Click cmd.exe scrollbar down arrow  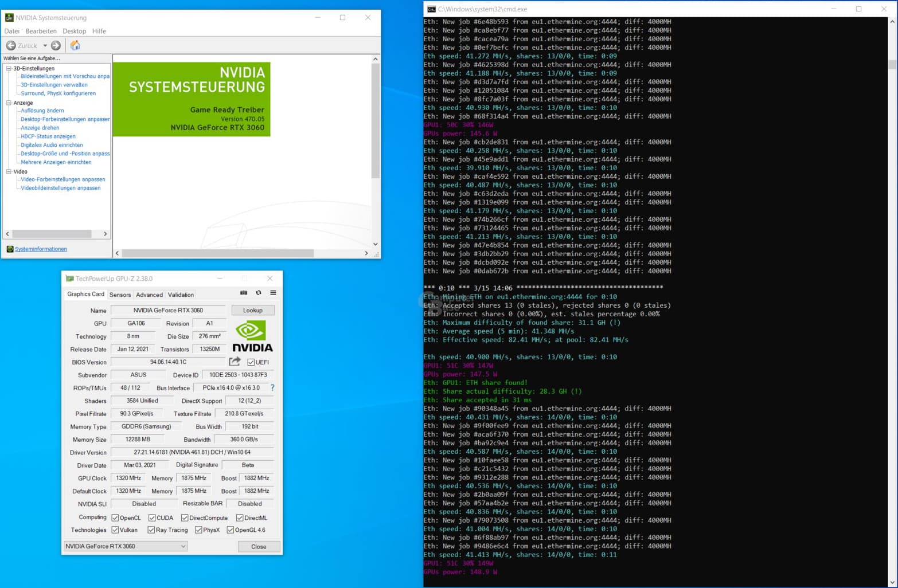(x=892, y=583)
